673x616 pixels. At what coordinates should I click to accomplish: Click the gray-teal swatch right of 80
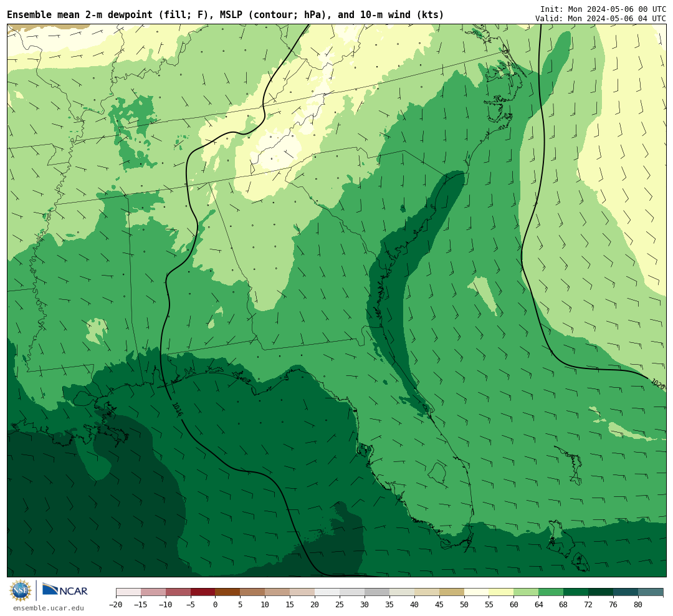pos(651,592)
